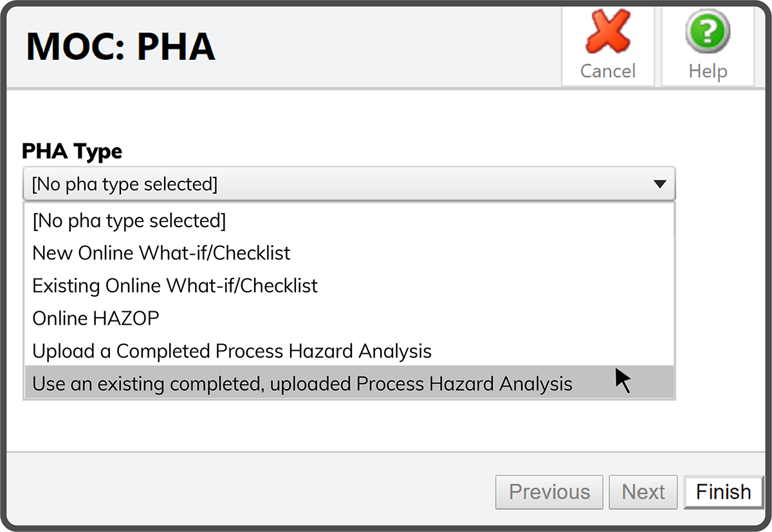The width and height of the screenshot is (772, 532).
Task: Pick Upload a Completed Process Hazard Analysis
Action: [x=232, y=351]
